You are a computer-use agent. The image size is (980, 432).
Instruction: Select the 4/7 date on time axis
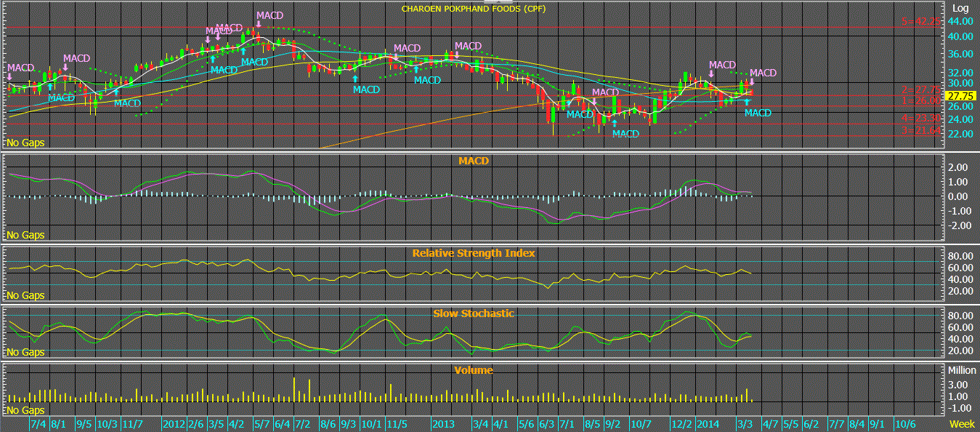770,423
